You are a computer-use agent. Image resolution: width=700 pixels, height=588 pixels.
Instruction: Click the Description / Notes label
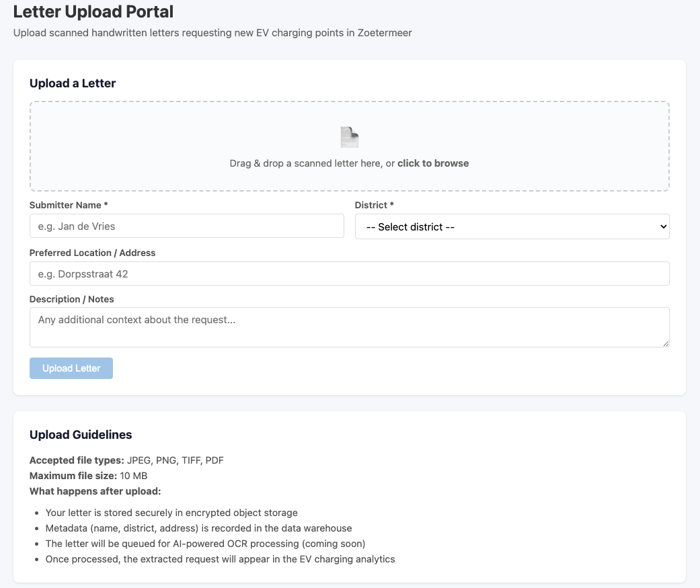click(x=71, y=299)
